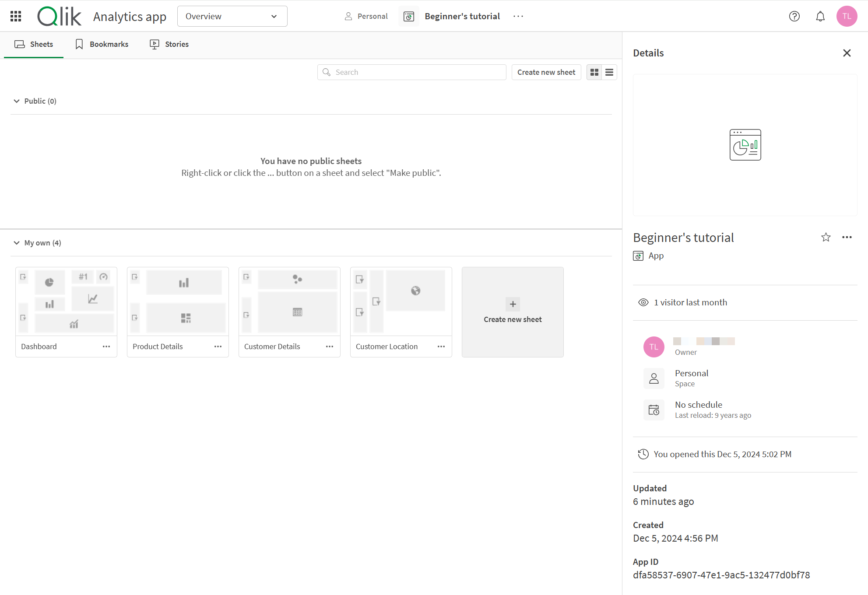Switch to the Bookmarks tab
The width and height of the screenshot is (868, 595).
102,44
